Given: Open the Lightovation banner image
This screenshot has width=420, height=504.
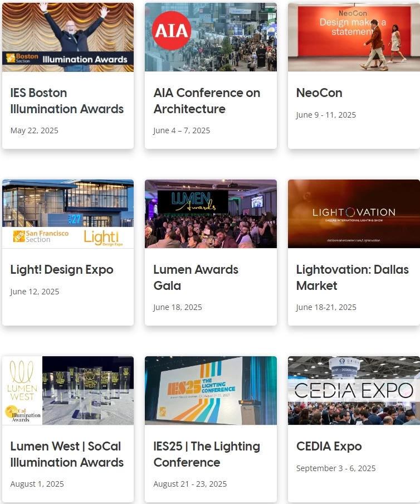Looking at the screenshot, I should coord(354,214).
